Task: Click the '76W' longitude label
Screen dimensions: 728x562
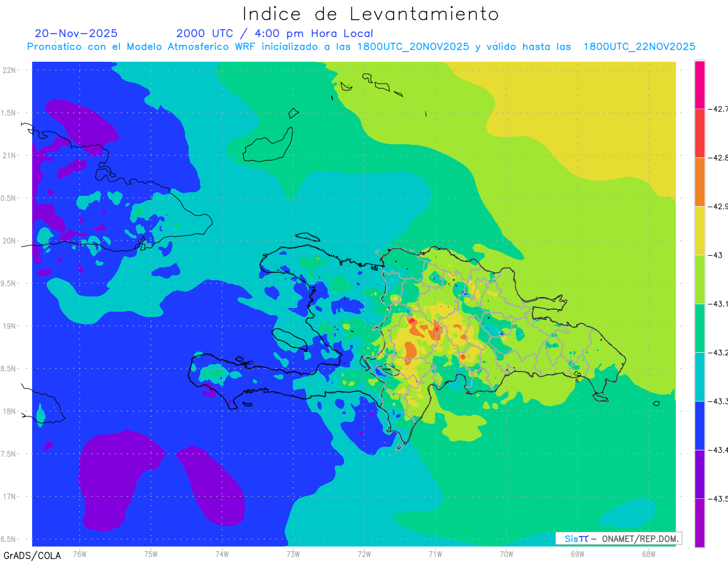Action: pyautogui.click(x=79, y=554)
